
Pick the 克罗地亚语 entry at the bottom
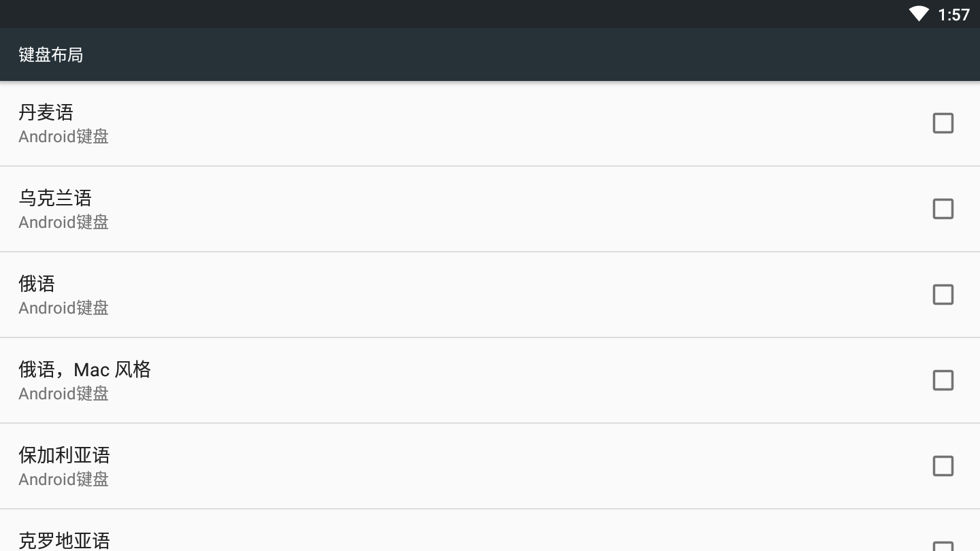click(x=64, y=541)
